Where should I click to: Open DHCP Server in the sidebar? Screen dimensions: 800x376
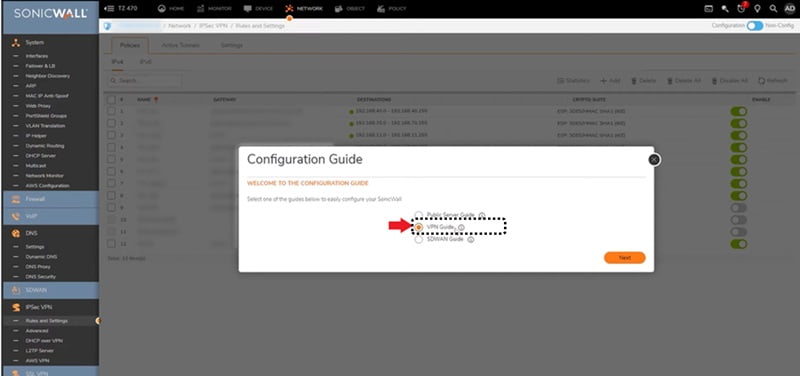pos(40,156)
